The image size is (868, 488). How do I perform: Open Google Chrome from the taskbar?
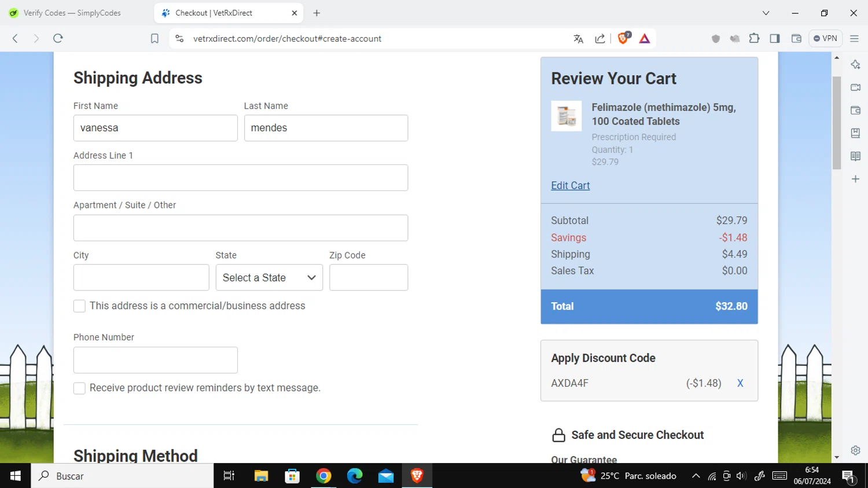click(x=323, y=476)
